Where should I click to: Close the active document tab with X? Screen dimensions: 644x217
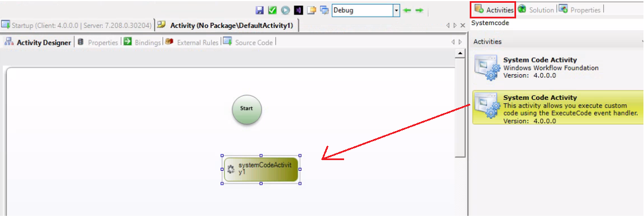click(463, 26)
